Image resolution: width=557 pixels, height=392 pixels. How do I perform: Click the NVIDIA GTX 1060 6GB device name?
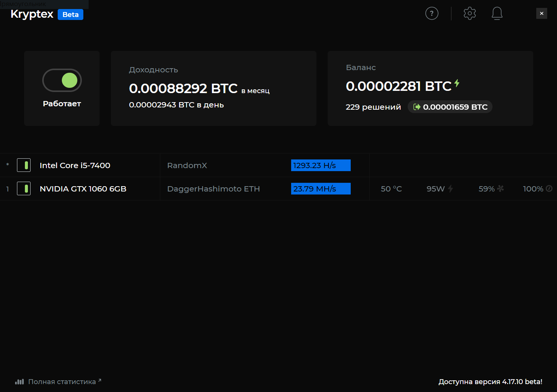(x=83, y=189)
